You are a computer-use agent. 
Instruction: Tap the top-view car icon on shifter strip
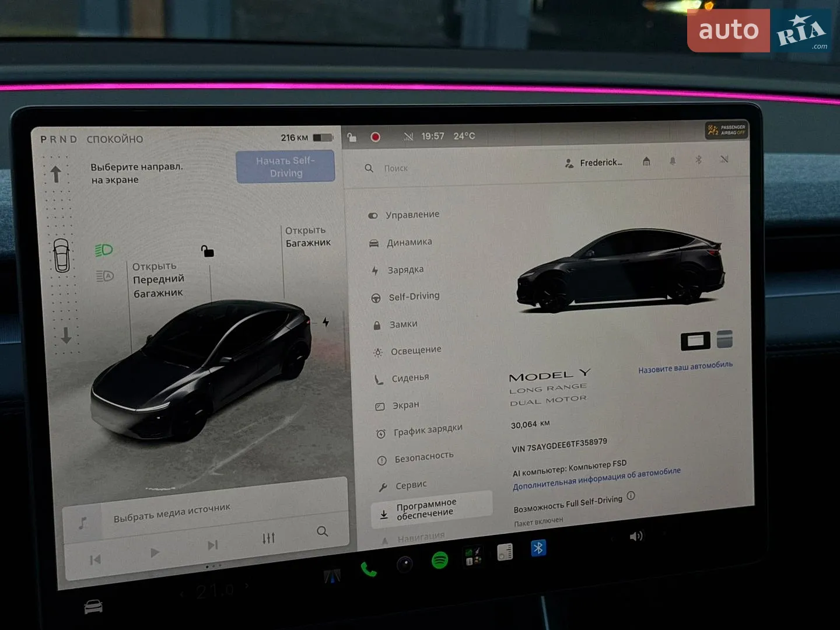tap(62, 256)
